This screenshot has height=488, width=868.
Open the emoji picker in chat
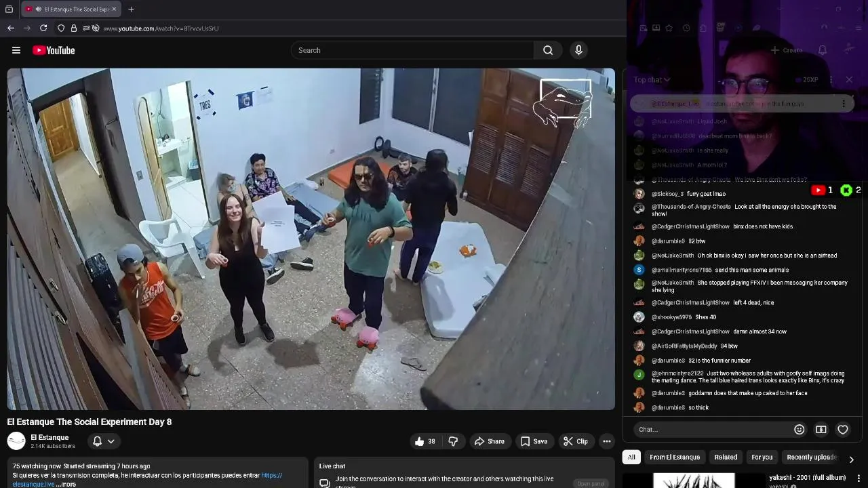click(800, 429)
